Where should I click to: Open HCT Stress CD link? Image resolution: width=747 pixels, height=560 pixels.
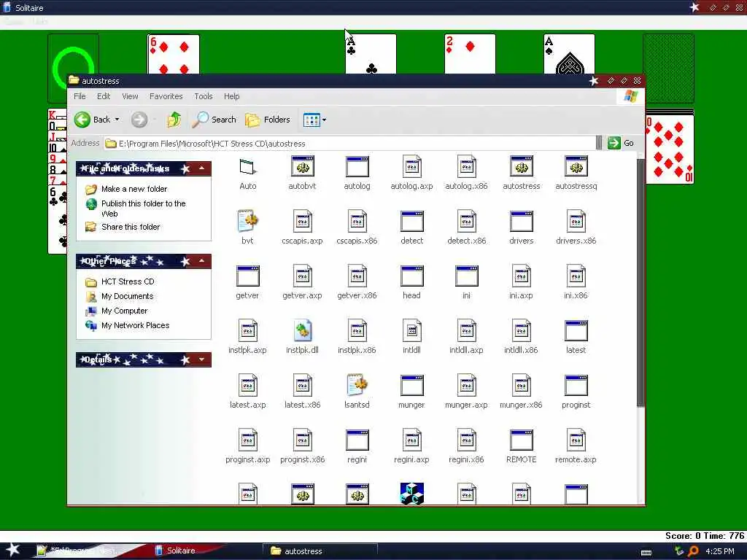click(128, 281)
